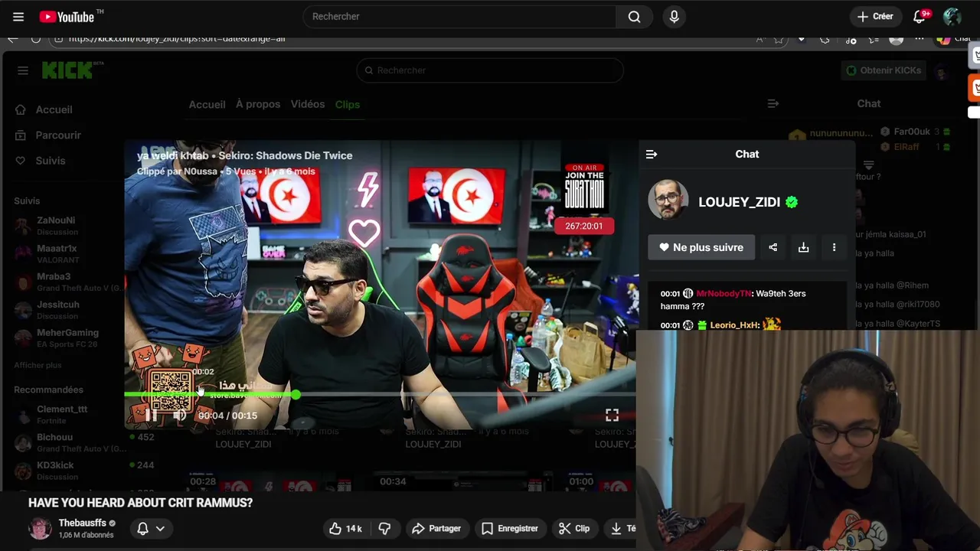Activate YouTube voice search microphone
Image resolution: width=980 pixels, height=551 pixels.
674,16
